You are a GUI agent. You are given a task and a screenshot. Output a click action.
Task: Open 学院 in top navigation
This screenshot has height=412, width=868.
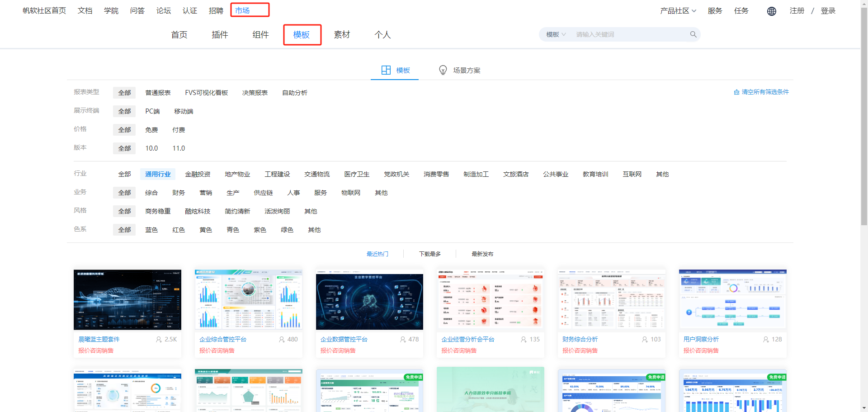pos(111,10)
